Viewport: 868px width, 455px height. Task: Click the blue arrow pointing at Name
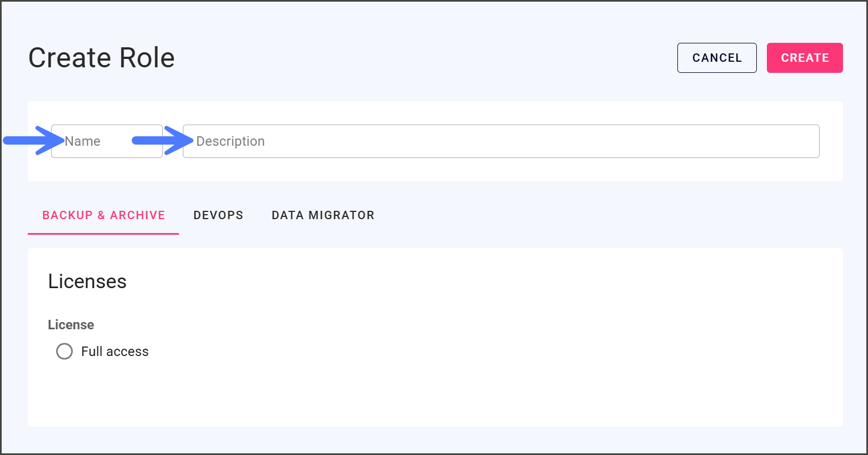point(31,140)
